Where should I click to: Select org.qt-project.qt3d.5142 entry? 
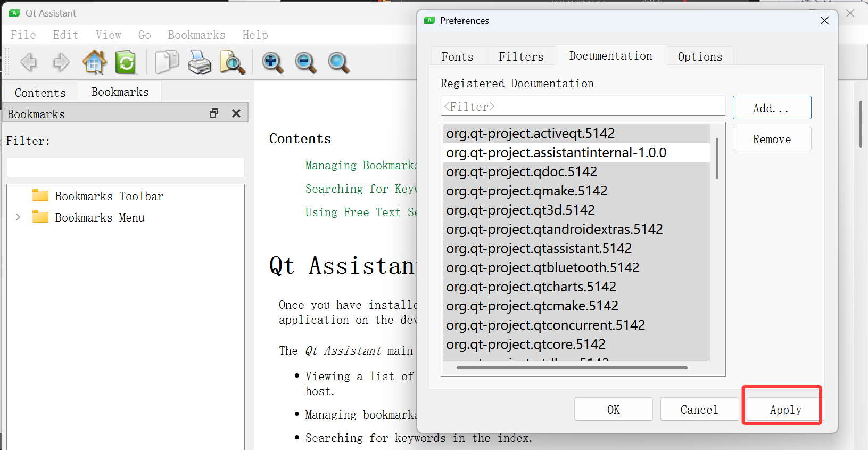click(x=576, y=210)
